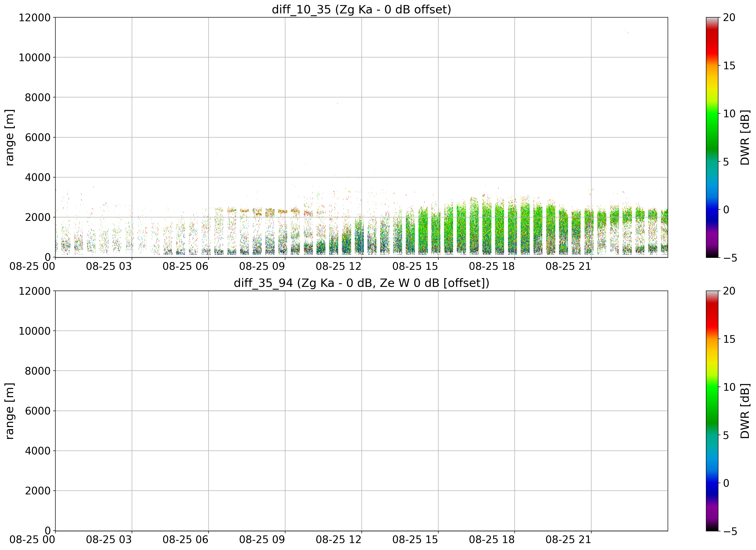Select the 'DWR [dB]' label beside diff_35_94 colorbar
This screenshot has width=756, height=550.
click(x=745, y=411)
